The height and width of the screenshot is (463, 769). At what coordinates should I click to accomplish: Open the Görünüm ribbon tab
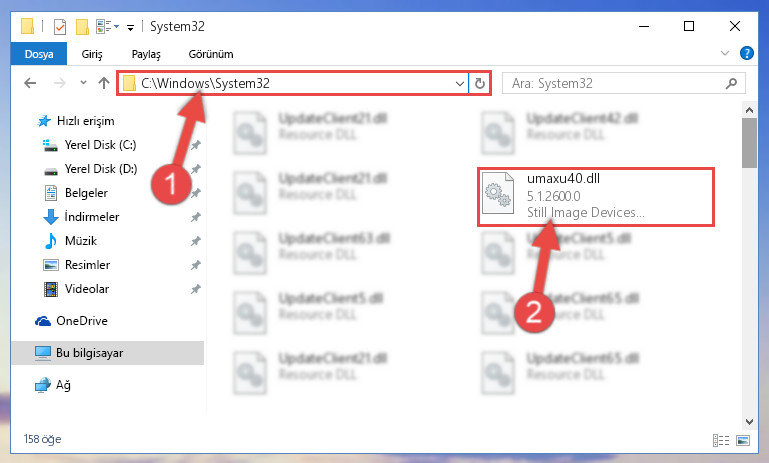click(211, 54)
